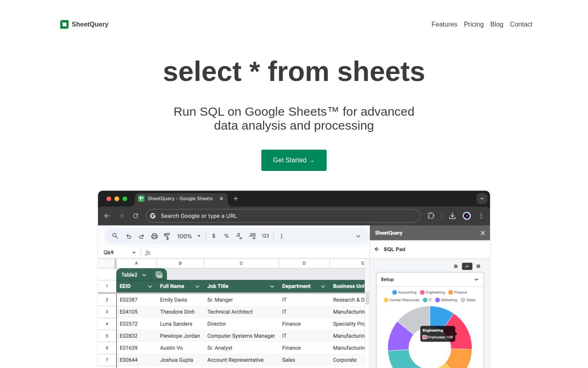Click cell with Emily Davis
This screenshot has height=368, width=588.
tap(180, 300)
